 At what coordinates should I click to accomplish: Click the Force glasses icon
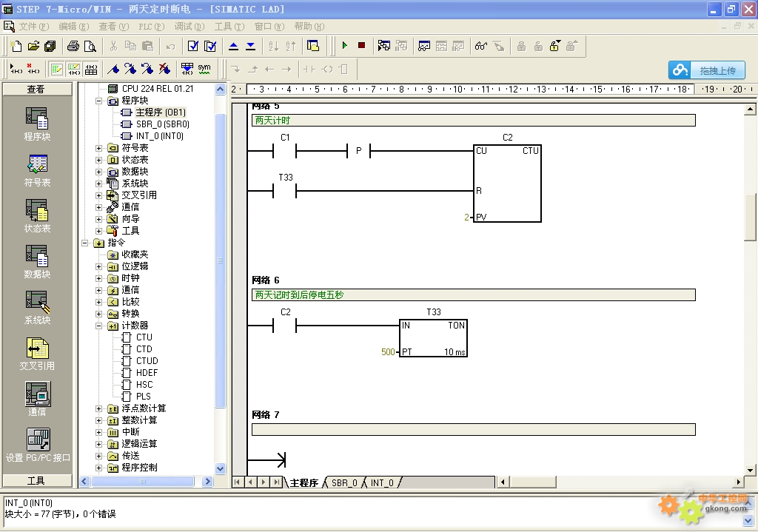(x=480, y=46)
